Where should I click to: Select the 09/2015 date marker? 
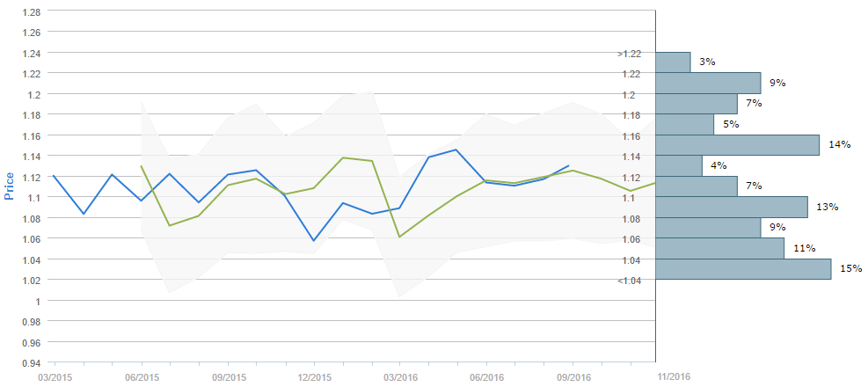(228, 376)
